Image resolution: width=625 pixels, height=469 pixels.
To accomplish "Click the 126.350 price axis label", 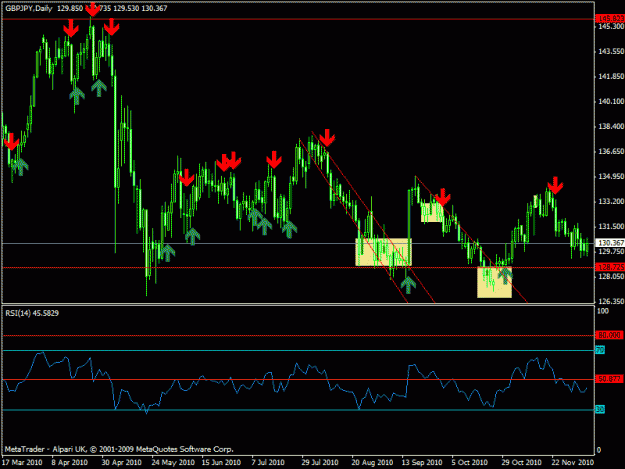I will (611, 301).
